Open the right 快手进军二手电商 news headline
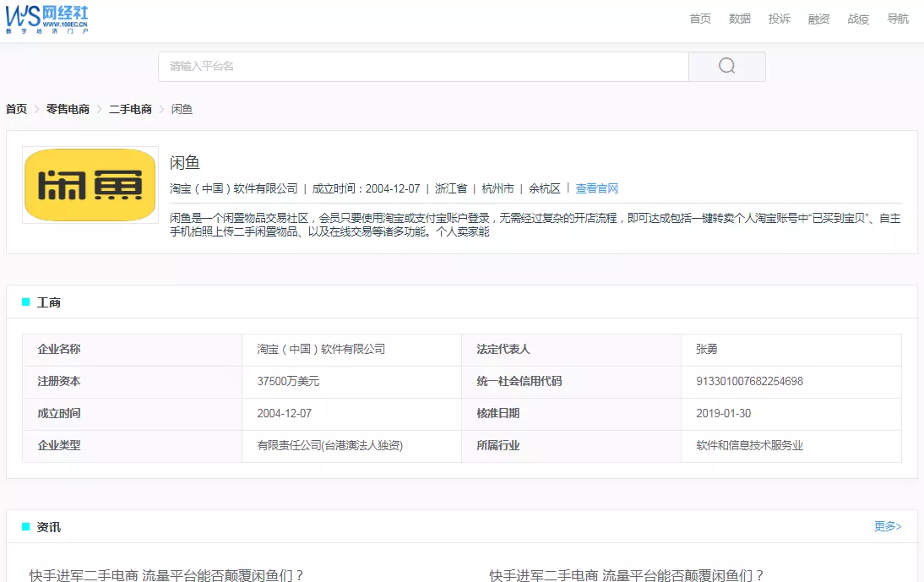The width and height of the screenshot is (924, 582). coord(627,575)
